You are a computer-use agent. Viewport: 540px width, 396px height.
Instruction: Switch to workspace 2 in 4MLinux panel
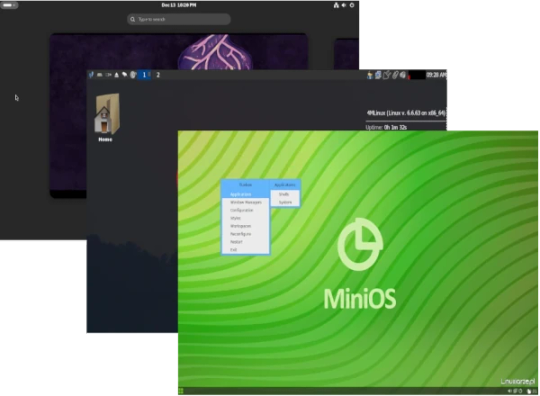pyautogui.click(x=158, y=75)
